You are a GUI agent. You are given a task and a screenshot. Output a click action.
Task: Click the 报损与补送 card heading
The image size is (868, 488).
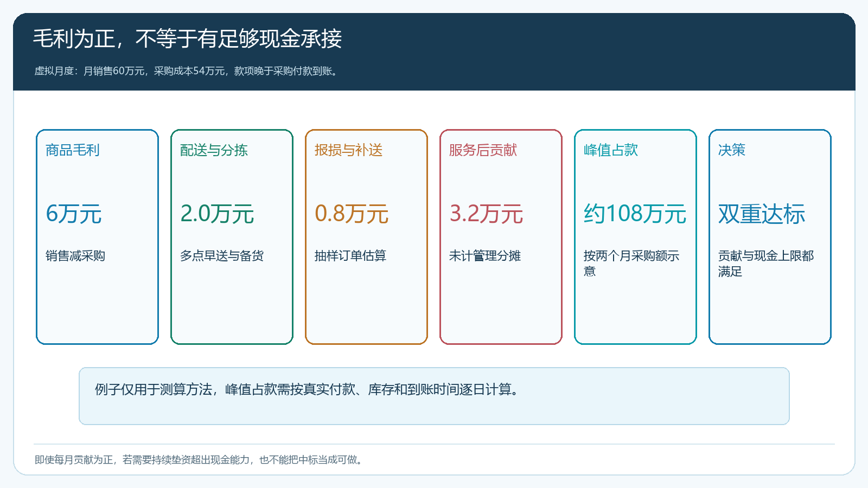(x=348, y=150)
